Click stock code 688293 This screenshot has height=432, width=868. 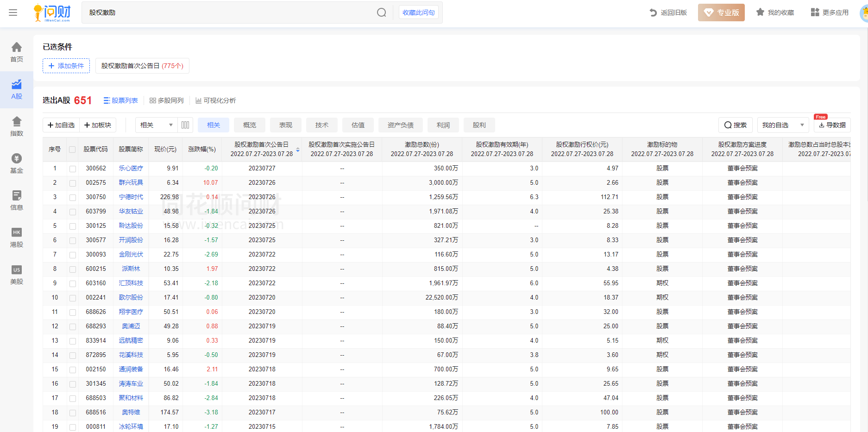(x=96, y=326)
